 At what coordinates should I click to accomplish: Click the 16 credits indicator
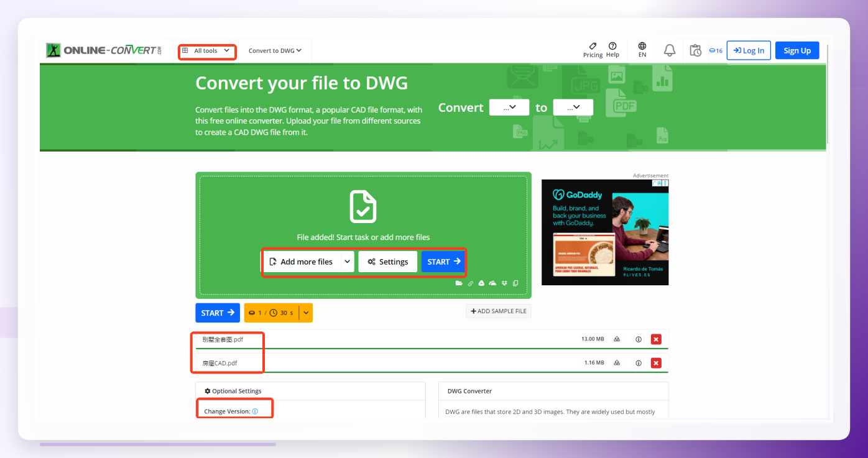[x=716, y=51]
